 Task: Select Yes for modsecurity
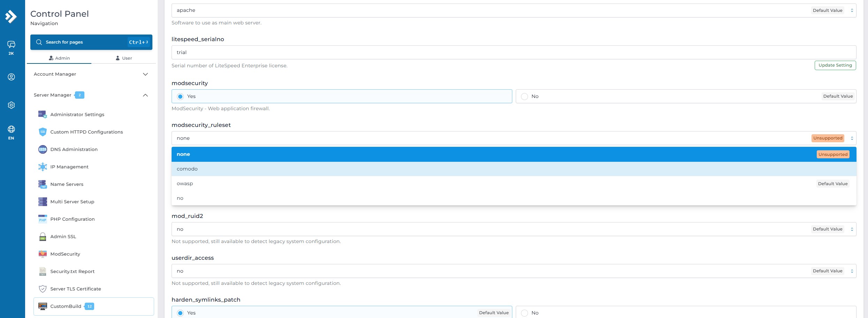[341, 96]
